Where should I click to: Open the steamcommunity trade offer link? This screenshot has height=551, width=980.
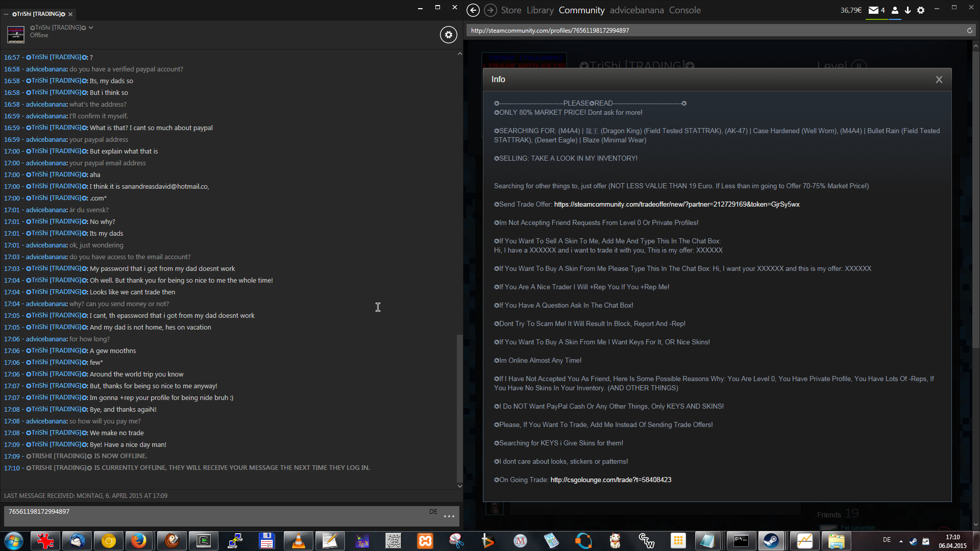(676, 205)
